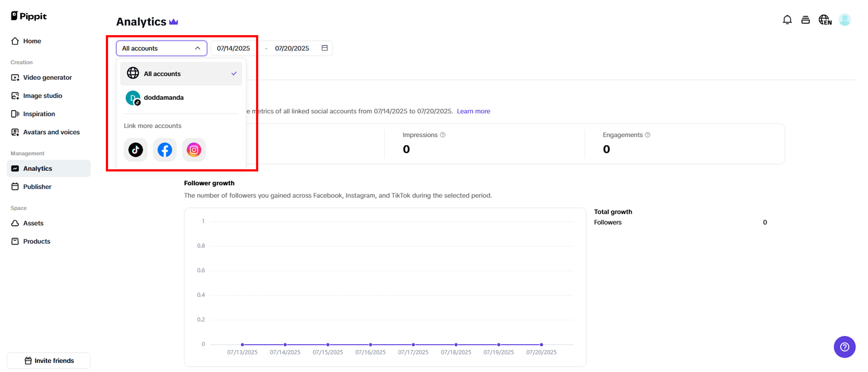Click the end date 07/20/2025 field
Viewport: 868px width, 372px height.
292,48
